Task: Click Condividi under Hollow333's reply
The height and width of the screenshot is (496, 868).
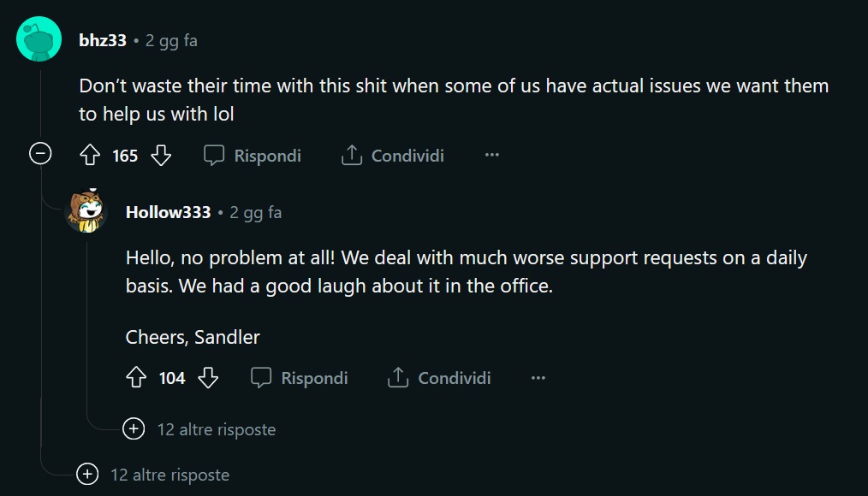Action: (455, 378)
